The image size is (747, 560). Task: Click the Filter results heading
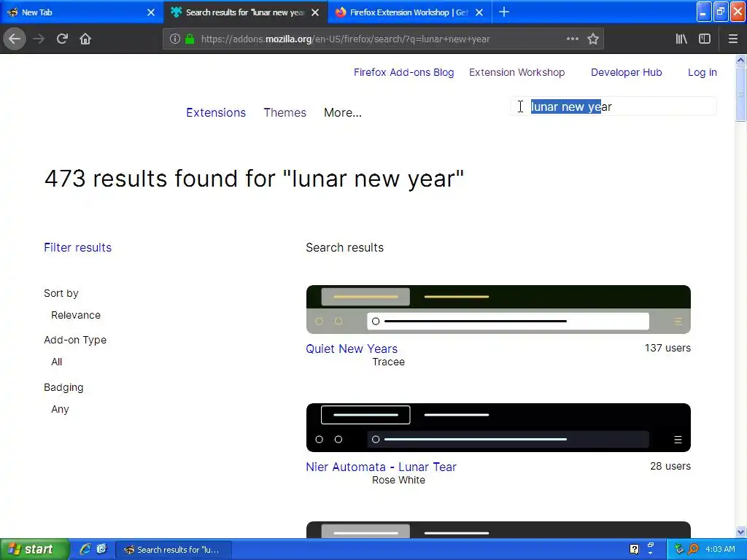point(77,248)
